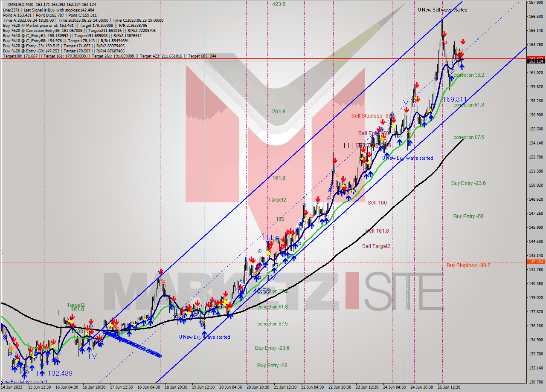The width and height of the screenshot is (546, 392).
Task: Click the 'Sell Stoploss -88.6' label
Action: (373, 115)
